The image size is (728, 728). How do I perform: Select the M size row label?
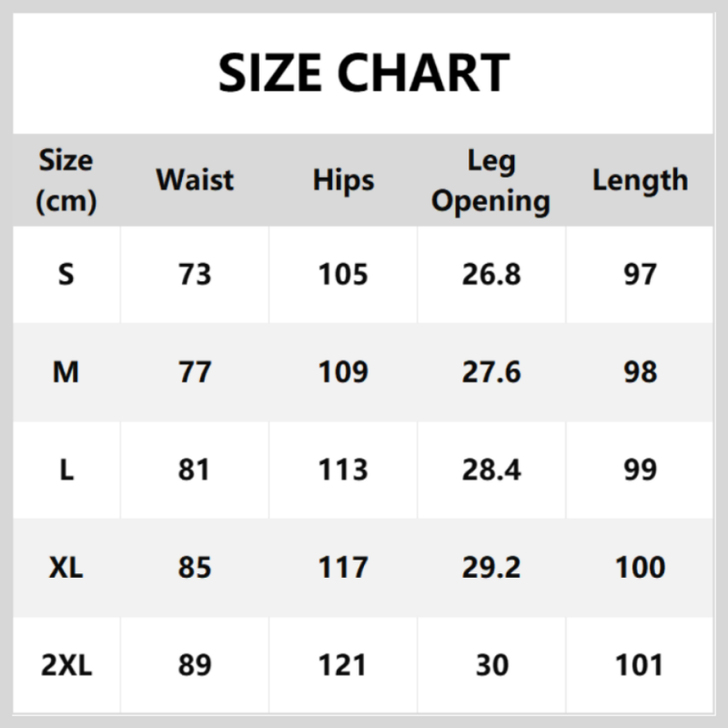[x=66, y=372]
